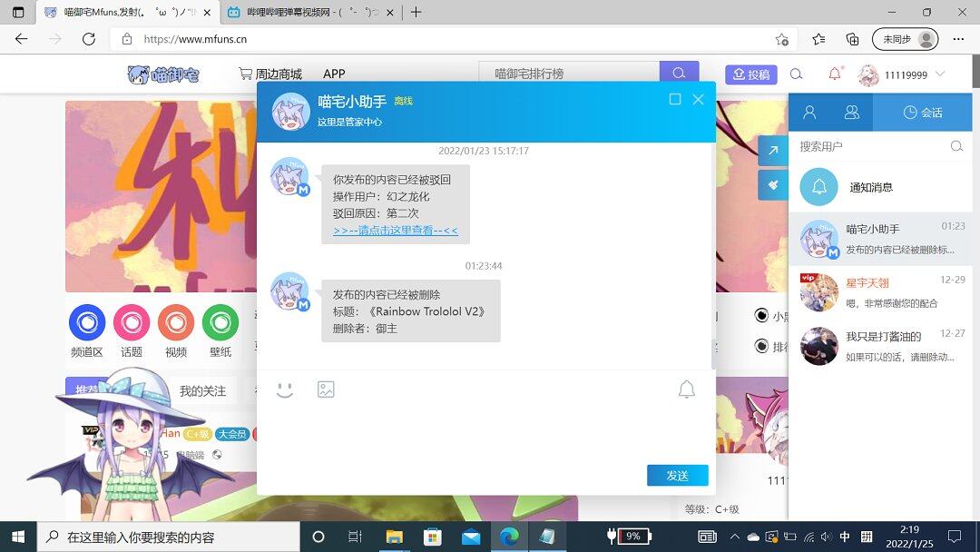The width and height of the screenshot is (980, 552).
Task: Open the contacts single-user icon tab
Action: [x=809, y=113]
